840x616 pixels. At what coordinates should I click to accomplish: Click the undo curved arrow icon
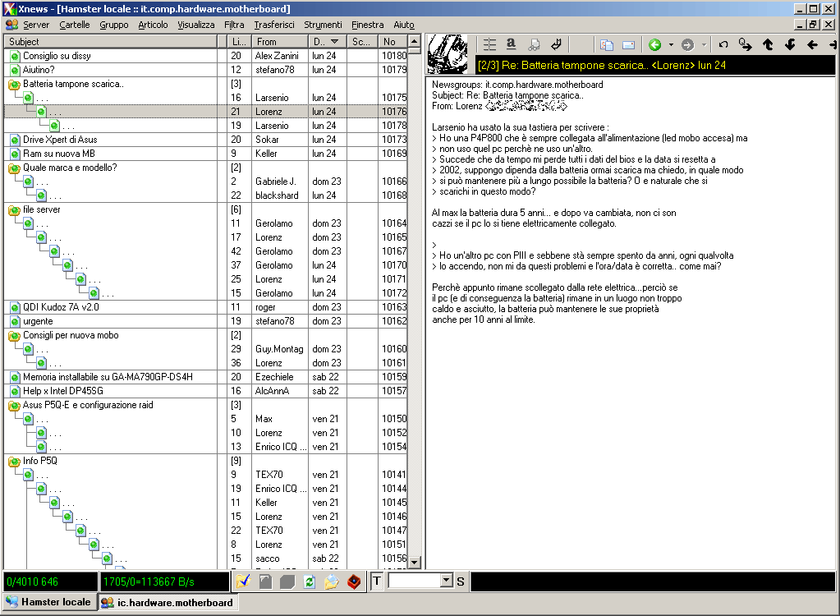[723, 44]
